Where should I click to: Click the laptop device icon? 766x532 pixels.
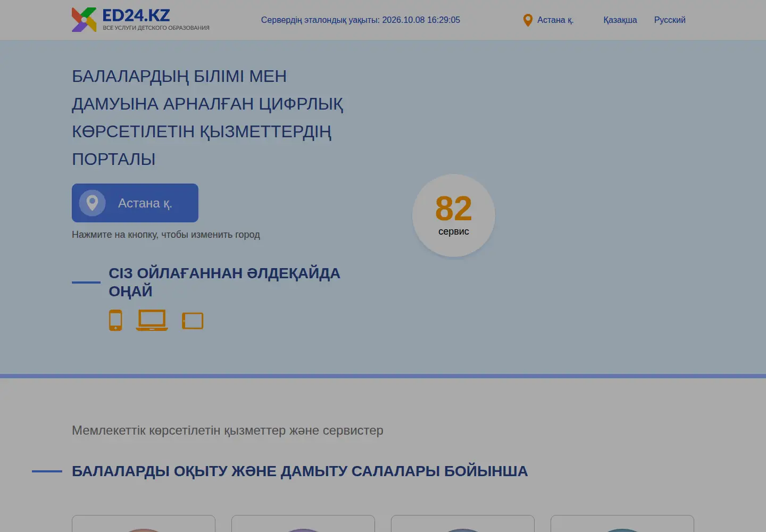(x=152, y=320)
